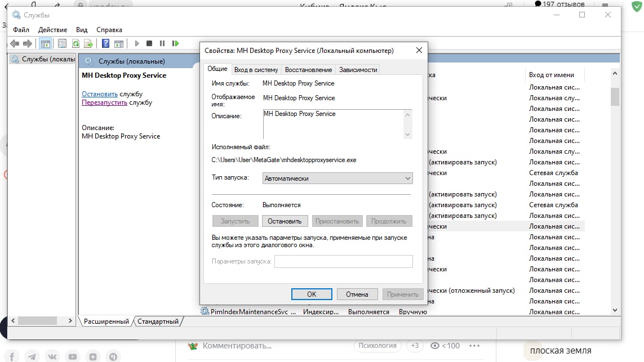Click the three-dots more icon in browser page

click(474, 346)
